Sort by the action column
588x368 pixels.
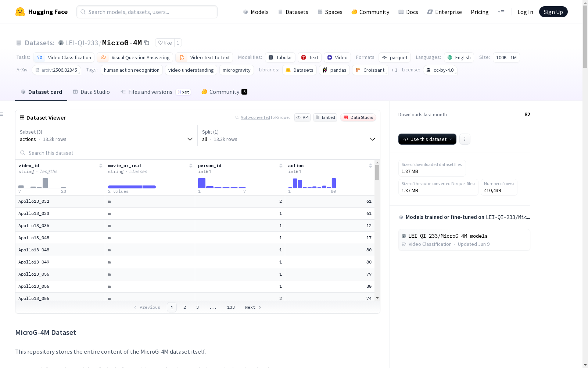[x=370, y=166]
